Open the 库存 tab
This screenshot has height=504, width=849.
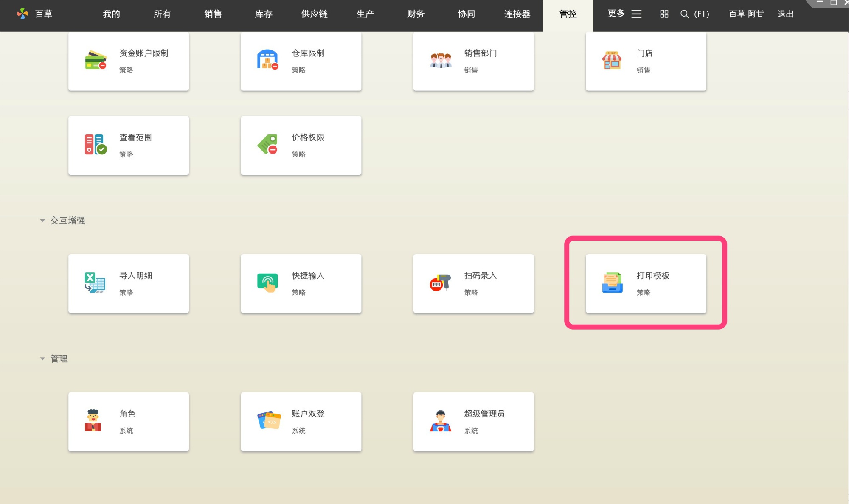264,14
